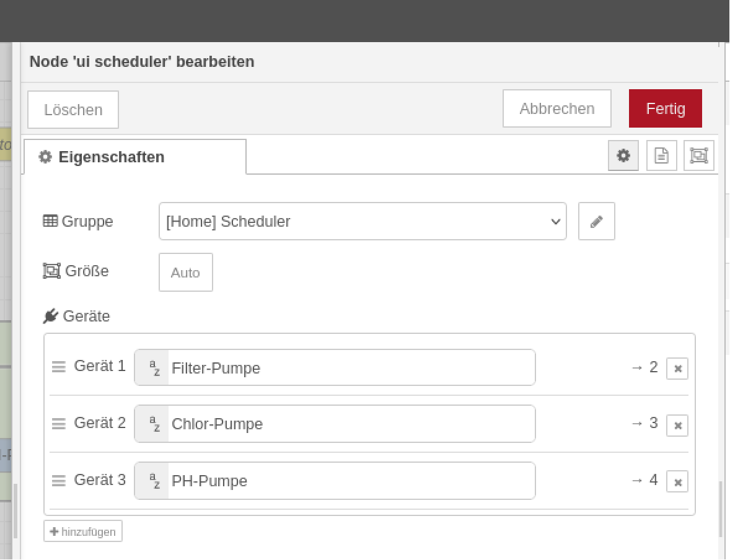The image size is (730, 560).
Task: Grab the reorder handle of Gerät 1
Action: click(x=59, y=367)
